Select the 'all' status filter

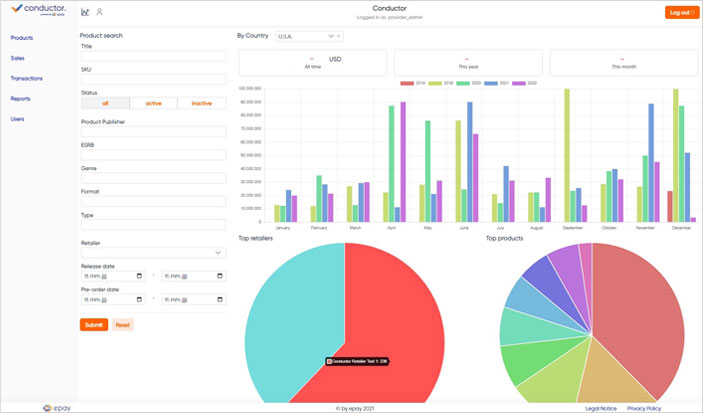(105, 103)
